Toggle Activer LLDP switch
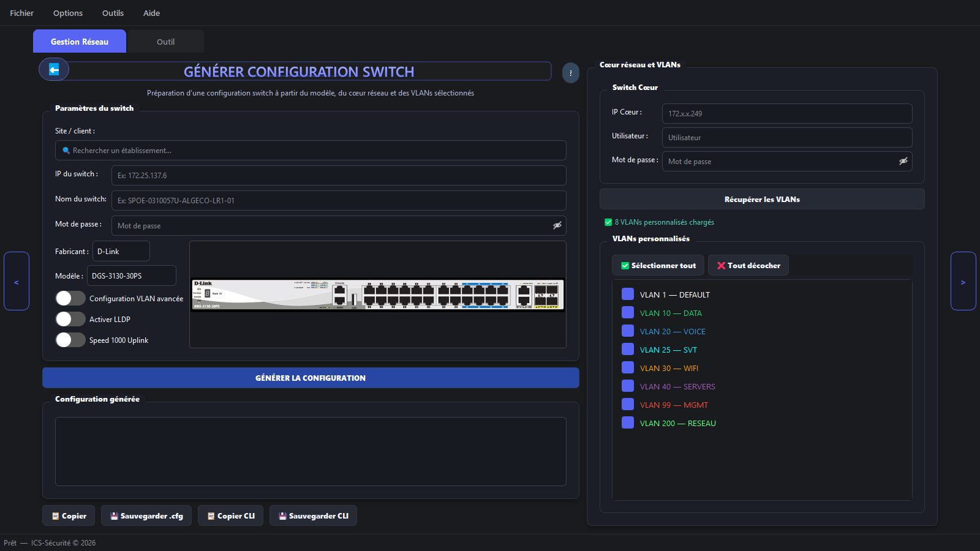Image resolution: width=980 pixels, height=551 pixels. pyautogui.click(x=70, y=319)
